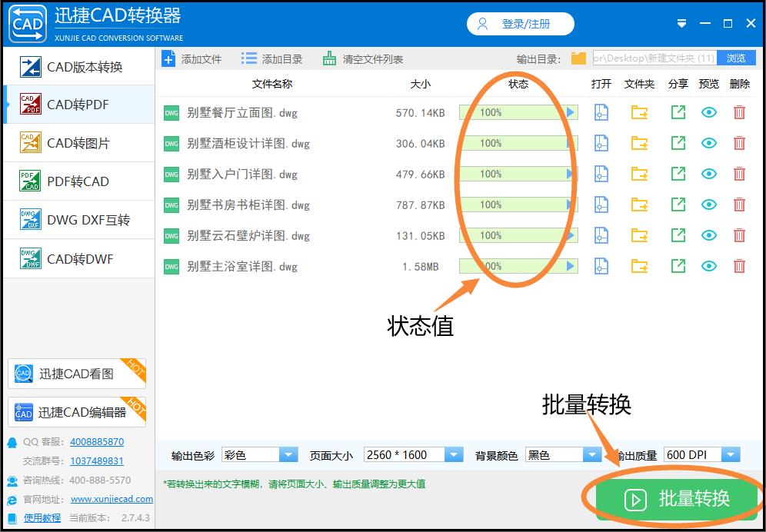Open 别墅餐厅立面图.dwg with the open-file icon
This screenshot has width=766, height=532.
click(x=601, y=112)
